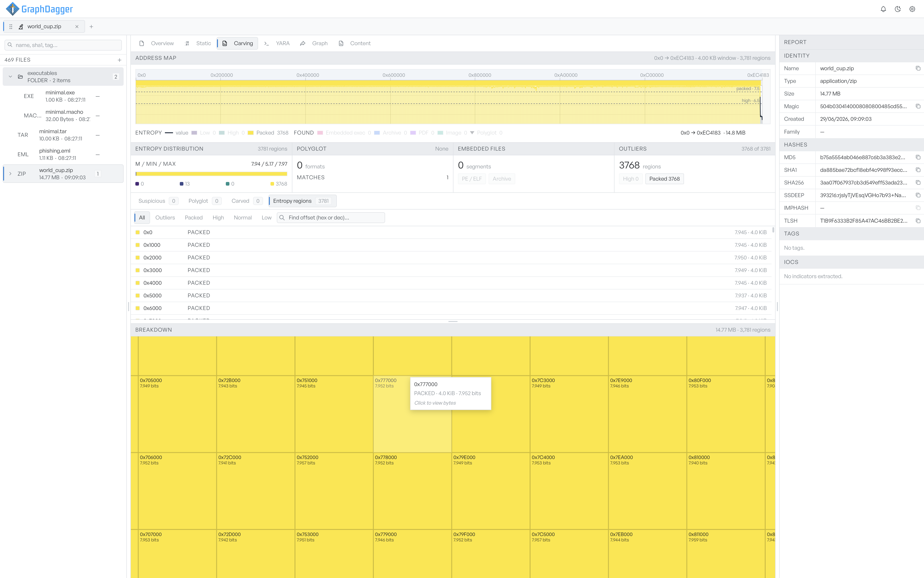924x578 pixels.
Task: Open breakdown block 0x810000
Action: tap(726, 491)
